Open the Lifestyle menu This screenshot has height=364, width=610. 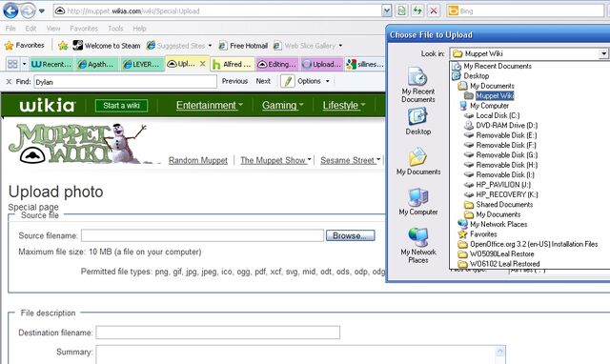pos(344,106)
